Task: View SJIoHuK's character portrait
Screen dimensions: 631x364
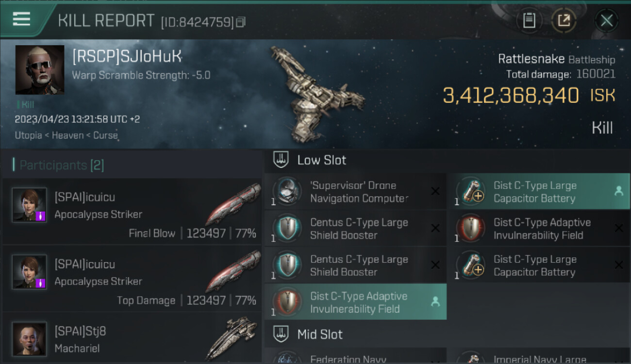Action: [40, 70]
